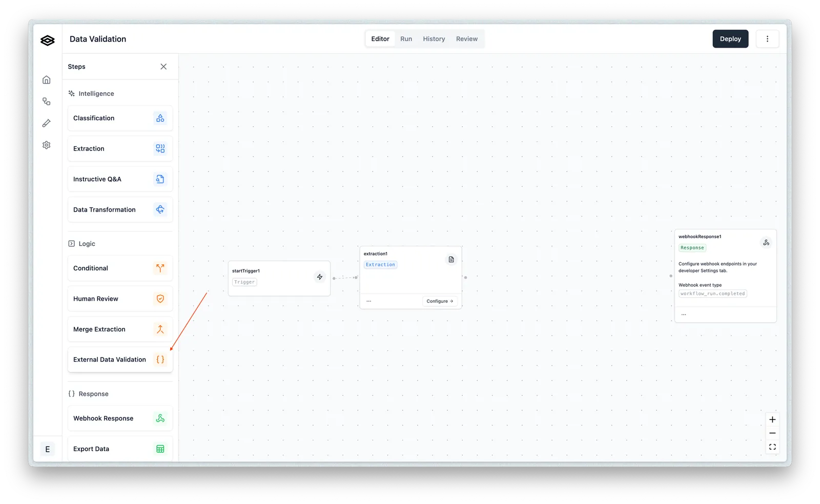Image resolution: width=820 pixels, height=504 pixels.
Task: Switch to the History tab
Action: pos(434,39)
